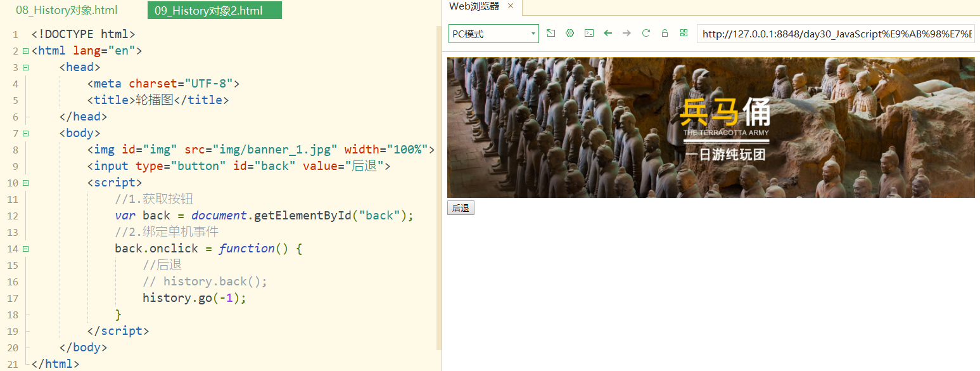Click back.onclick = function() line
Image resolution: width=980 pixels, height=371 pixels.
[x=208, y=249]
